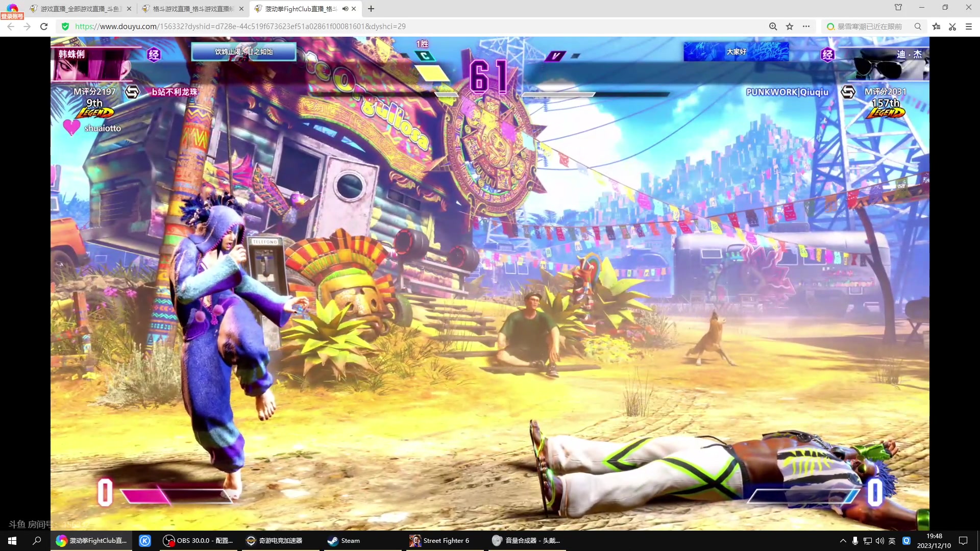Open network settings tray icon
Image resolution: width=980 pixels, height=551 pixels.
point(867,541)
